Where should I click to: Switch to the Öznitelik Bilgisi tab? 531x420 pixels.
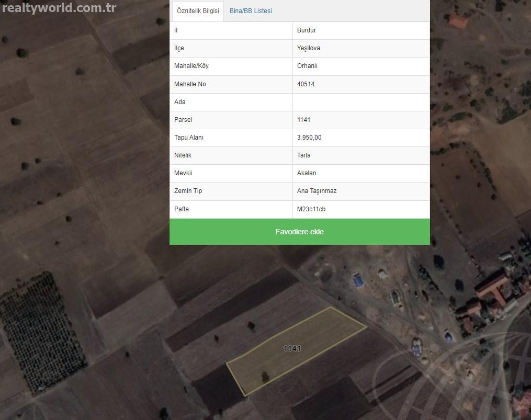198,11
